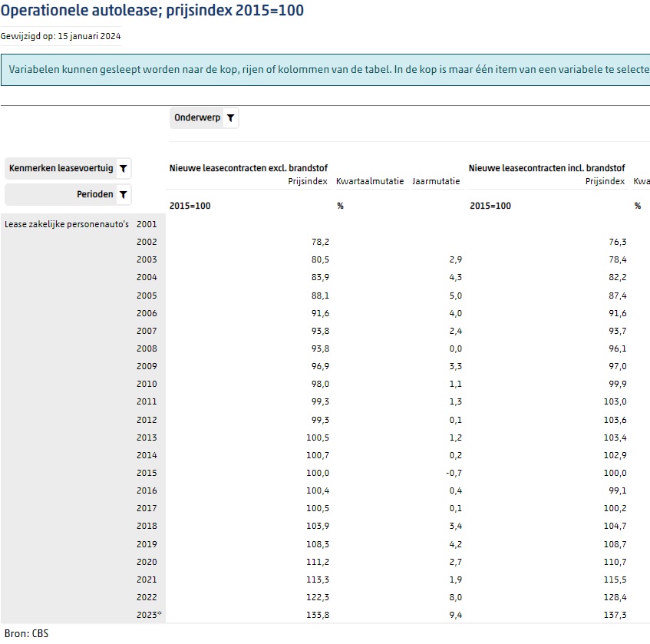Click the value 78,2 in row 2002
The height and width of the screenshot is (644, 650).
tap(320, 242)
